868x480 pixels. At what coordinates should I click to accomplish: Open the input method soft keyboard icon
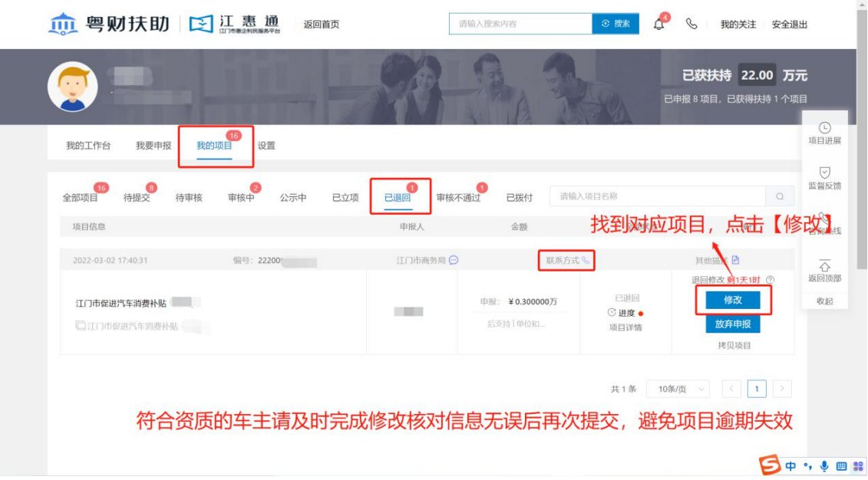point(841,466)
